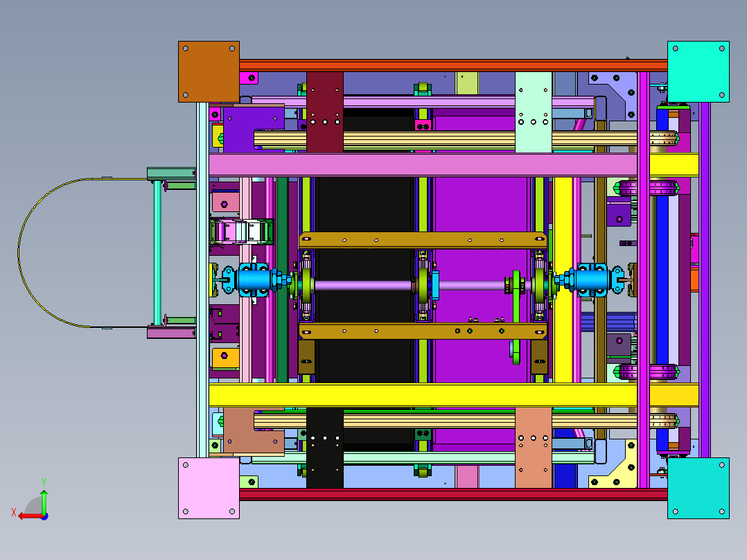Select the white cable drag chain
The height and width of the screenshot is (560, 747).
[242, 231]
